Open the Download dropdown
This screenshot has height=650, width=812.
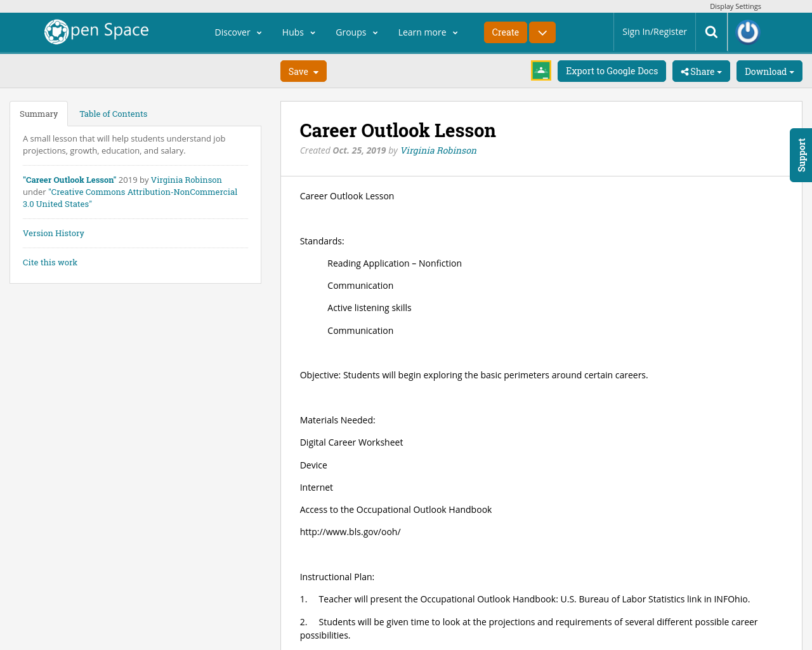769,70
